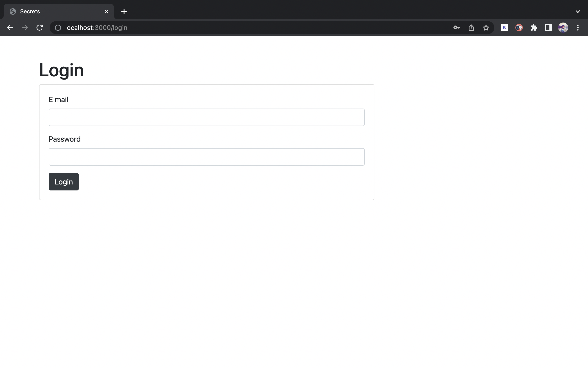
Task: Open the B extension icon
Action: [x=504, y=28]
